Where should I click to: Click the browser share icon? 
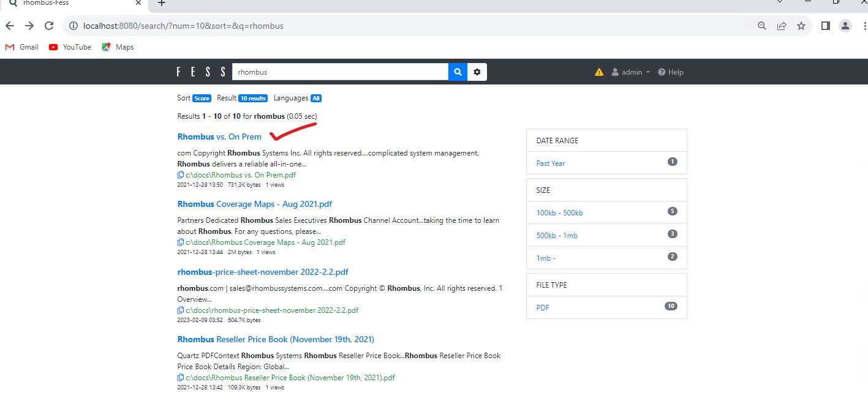click(x=782, y=26)
